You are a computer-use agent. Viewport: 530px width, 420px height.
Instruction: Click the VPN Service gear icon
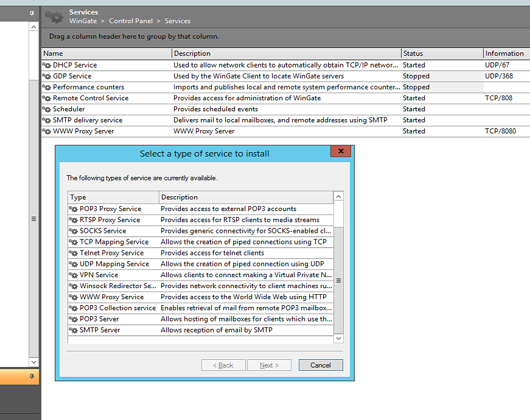(x=74, y=275)
